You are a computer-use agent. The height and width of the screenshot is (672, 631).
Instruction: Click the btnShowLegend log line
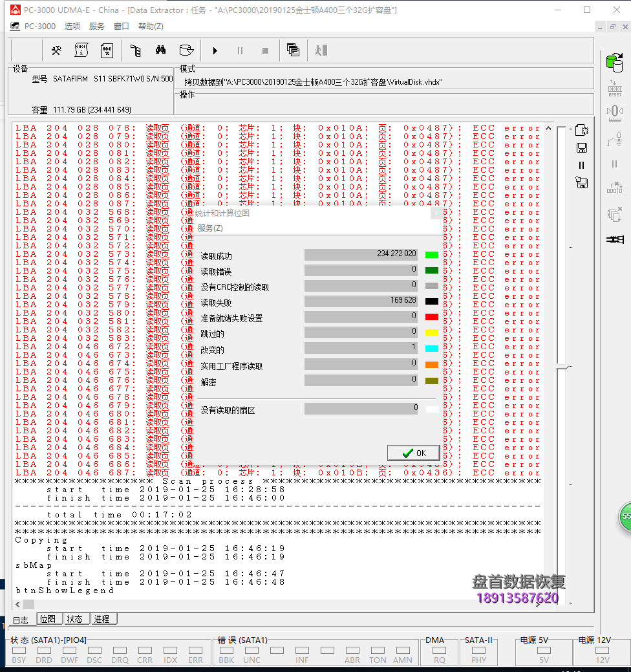(65, 591)
